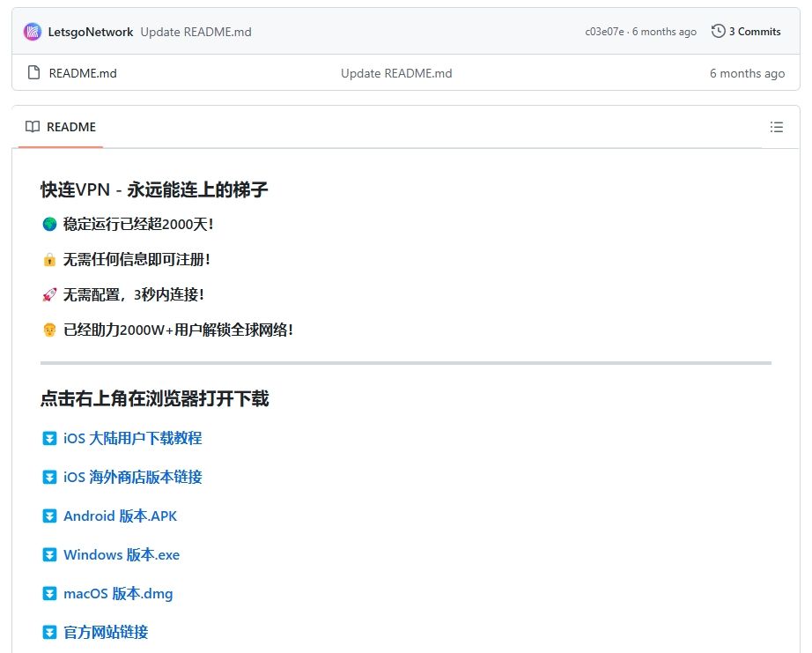Image resolution: width=812 pixels, height=653 pixels.
Task: Click text '已经助力2000W+用户解锁全球网络!'
Action: pyautogui.click(x=178, y=330)
